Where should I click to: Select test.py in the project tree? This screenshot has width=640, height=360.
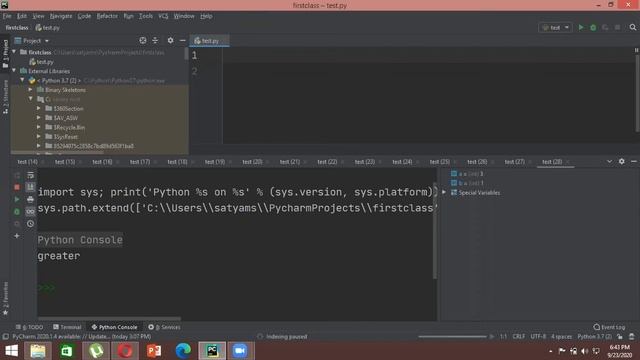41,62
